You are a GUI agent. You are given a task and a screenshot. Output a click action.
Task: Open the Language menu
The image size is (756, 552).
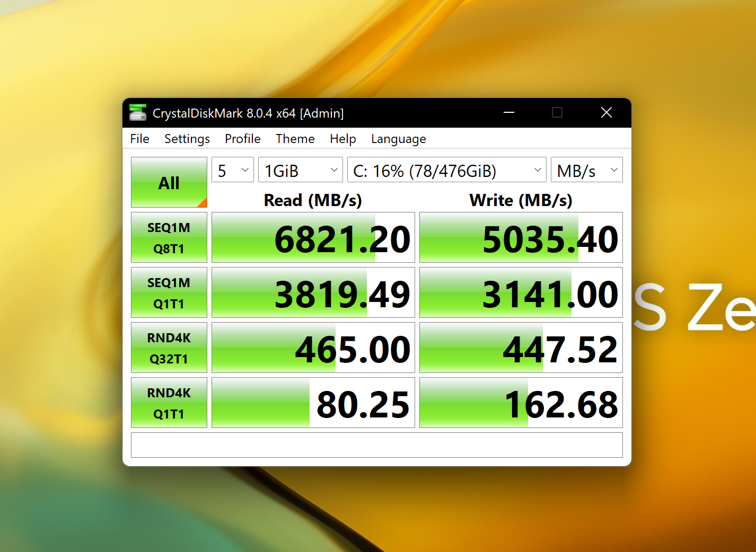399,139
